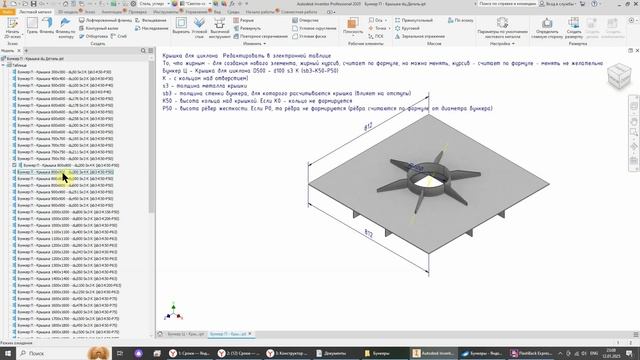Choose Круговой pattern tool
The height and width of the screenshot is (360, 640).
pyautogui.click(x=407, y=28)
